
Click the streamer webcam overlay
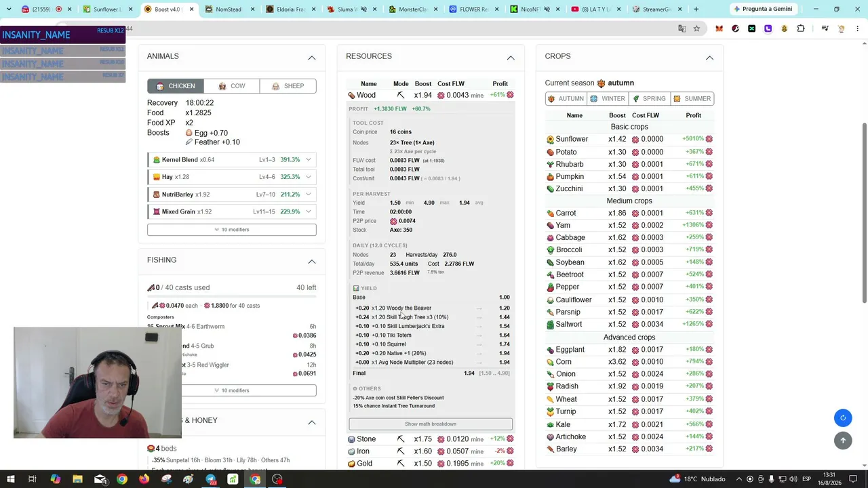pos(97,382)
